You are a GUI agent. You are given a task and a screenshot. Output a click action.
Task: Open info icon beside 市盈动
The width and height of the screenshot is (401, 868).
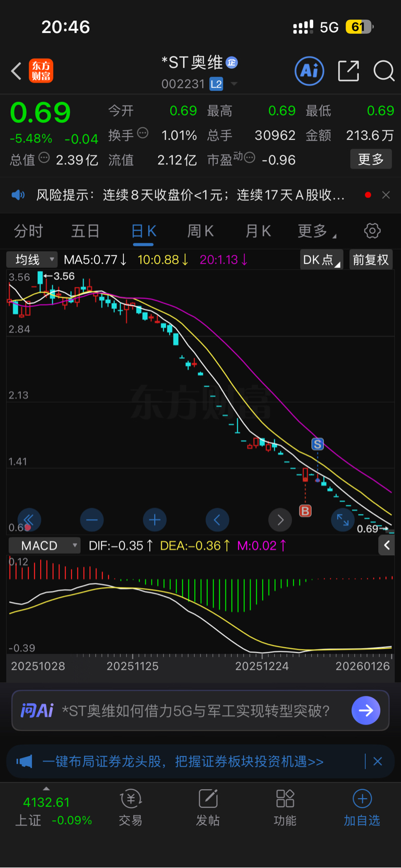coord(250,158)
